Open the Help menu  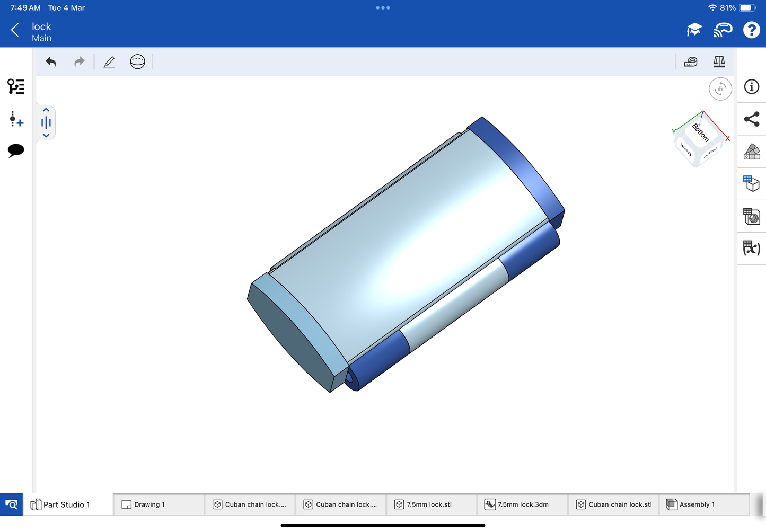(751, 30)
